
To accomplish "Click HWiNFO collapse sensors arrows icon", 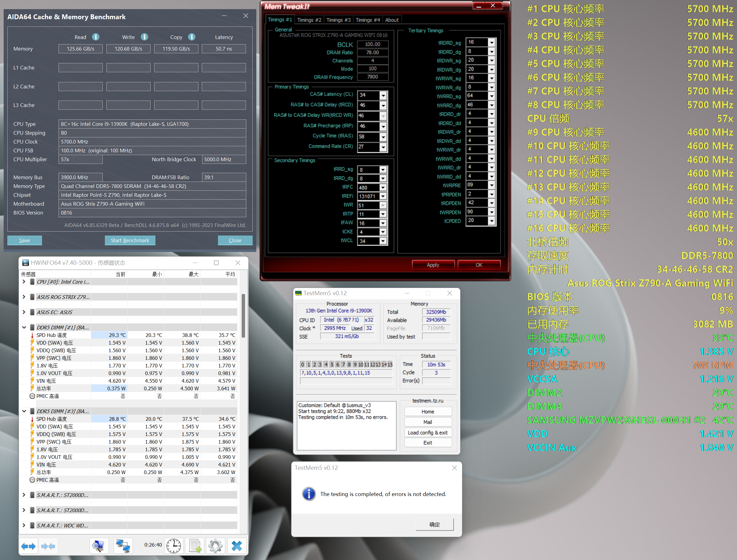I will click(x=48, y=546).
